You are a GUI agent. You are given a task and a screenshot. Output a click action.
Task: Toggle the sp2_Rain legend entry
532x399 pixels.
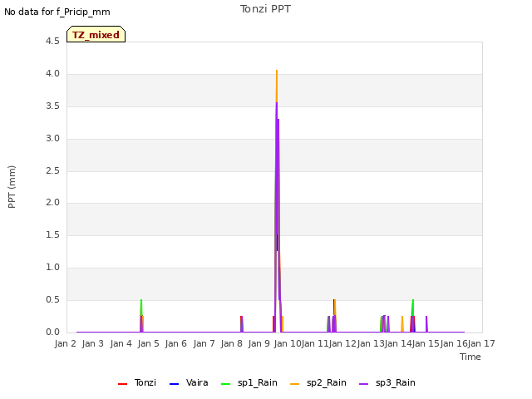[318, 382]
